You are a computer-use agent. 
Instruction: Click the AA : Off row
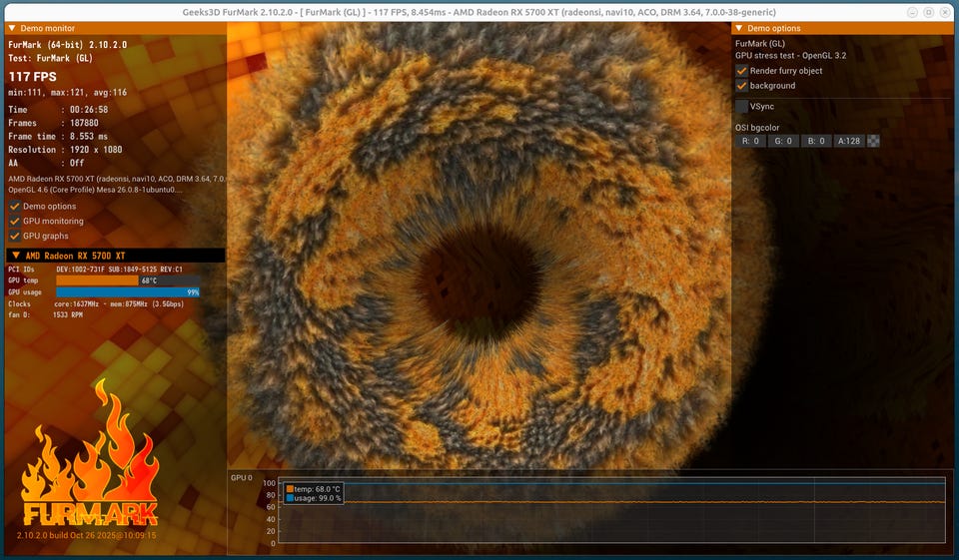point(46,164)
